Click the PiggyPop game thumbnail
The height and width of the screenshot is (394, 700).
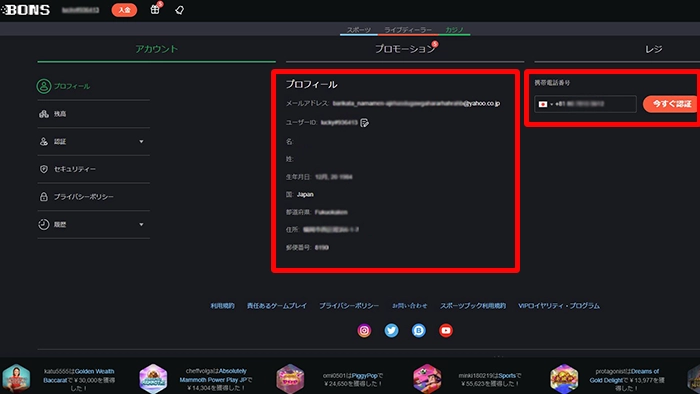tap(290, 379)
